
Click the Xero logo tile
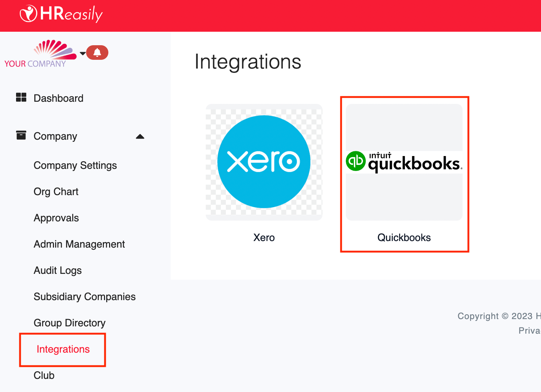point(264,162)
